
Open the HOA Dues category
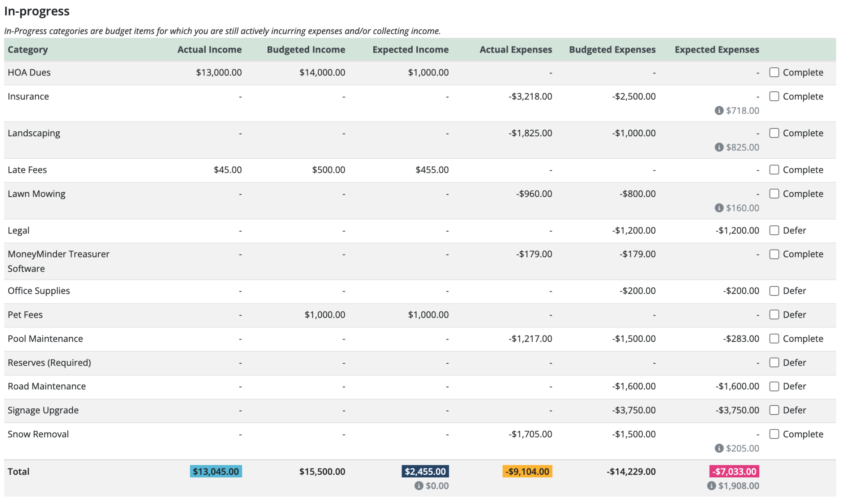point(29,72)
